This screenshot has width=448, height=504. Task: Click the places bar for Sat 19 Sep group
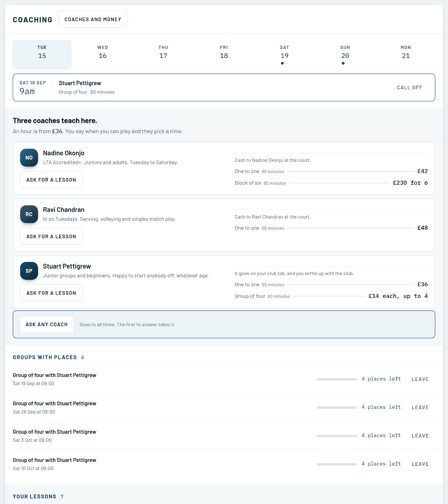click(337, 379)
